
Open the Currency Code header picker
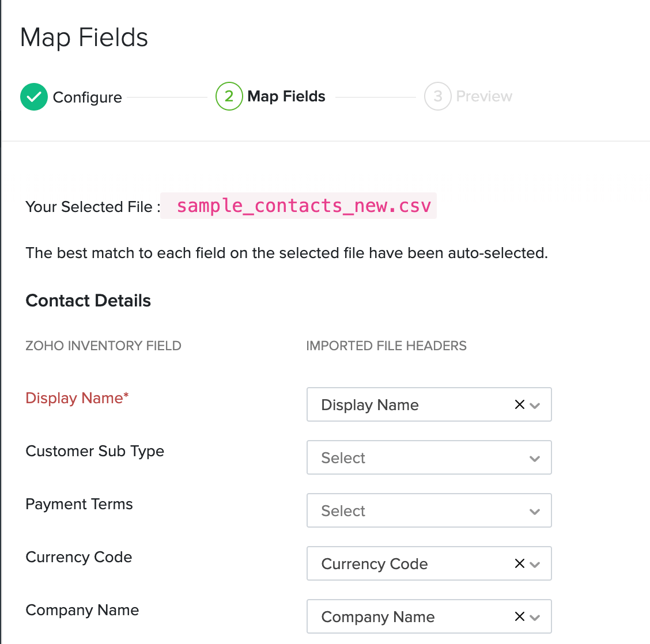[x=403, y=563]
